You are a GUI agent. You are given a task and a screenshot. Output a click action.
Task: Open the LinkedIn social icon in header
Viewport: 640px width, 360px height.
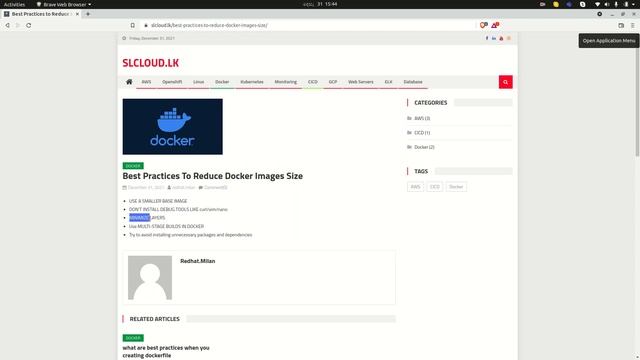(494, 38)
